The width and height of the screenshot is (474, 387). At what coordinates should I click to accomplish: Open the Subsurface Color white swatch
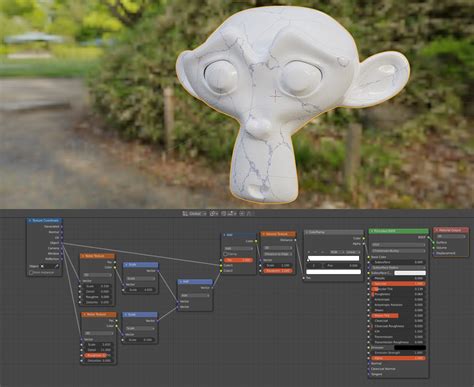tap(410, 273)
